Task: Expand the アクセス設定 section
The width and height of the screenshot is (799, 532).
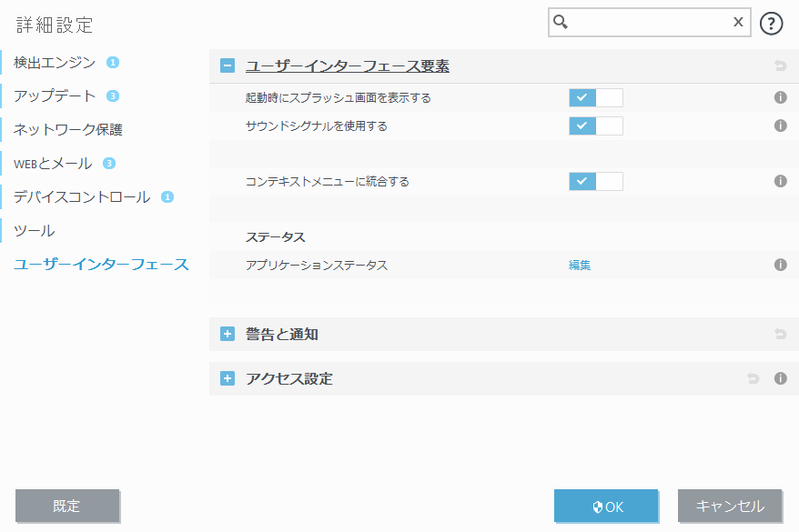Action: (227, 378)
